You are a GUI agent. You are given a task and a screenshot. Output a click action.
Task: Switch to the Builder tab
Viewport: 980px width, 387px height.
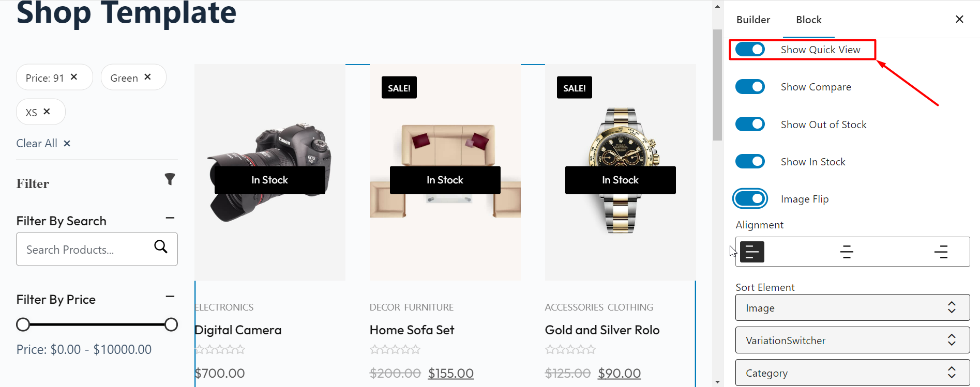pos(753,20)
